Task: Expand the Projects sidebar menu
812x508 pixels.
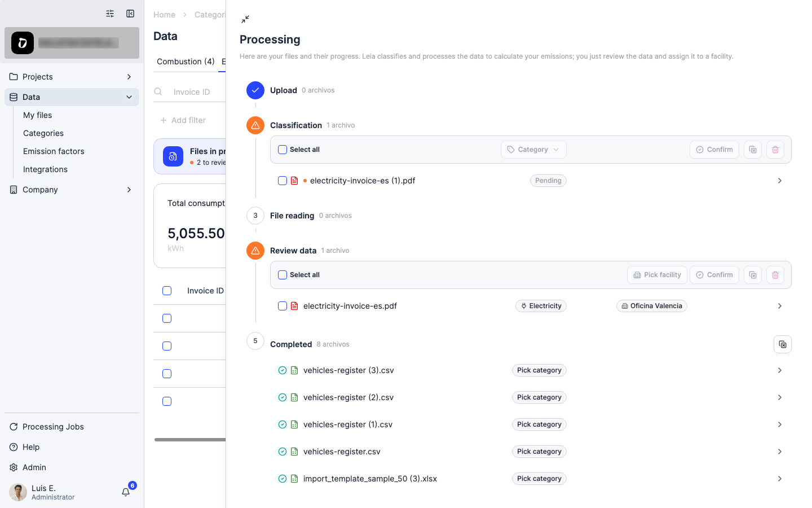Action: pos(72,77)
